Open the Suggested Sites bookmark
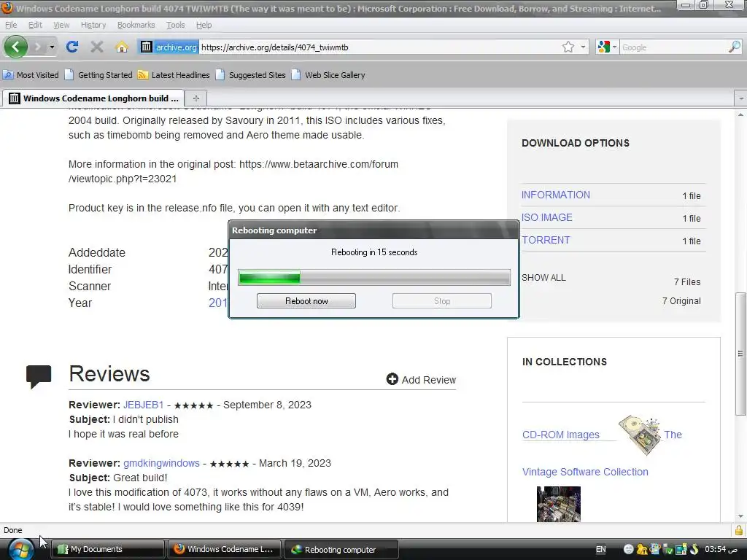The image size is (747, 560). click(251, 75)
